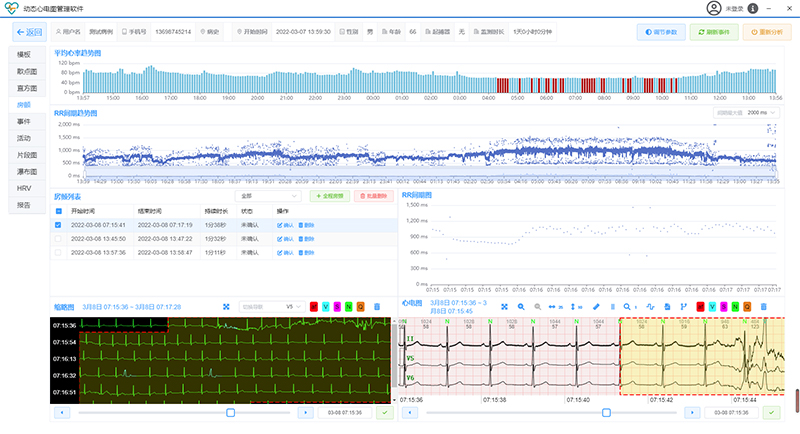Select the ruler measurement tool in 心电图 toolbar
This screenshot has height=434, width=800.
click(x=597, y=306)
